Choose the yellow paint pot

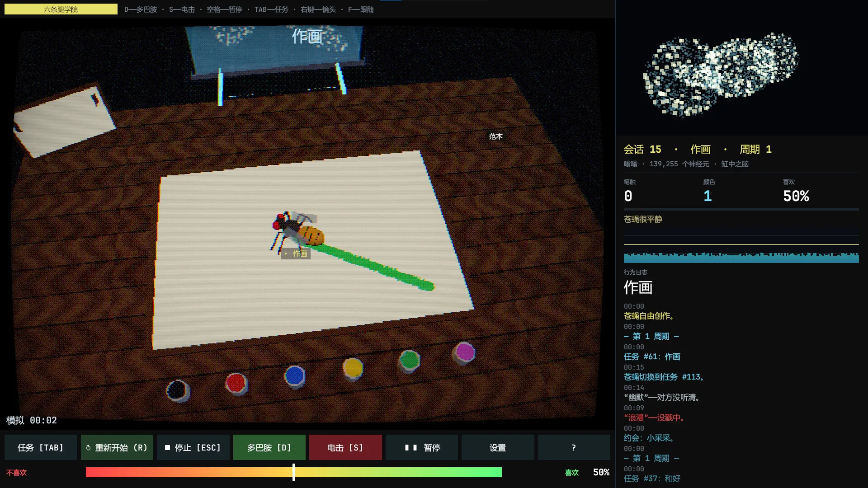pyautogui.click(x=353, y=368)
